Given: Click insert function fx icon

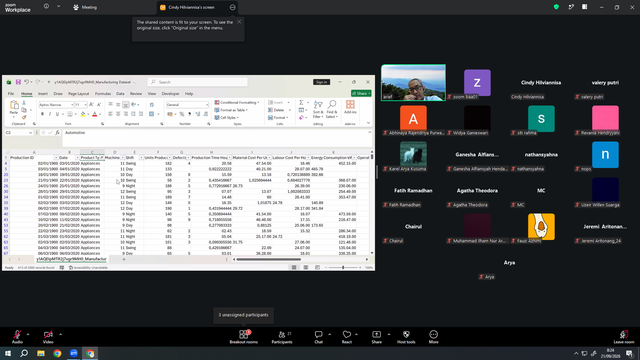Looking at the screenshot, I should [58, 133].
